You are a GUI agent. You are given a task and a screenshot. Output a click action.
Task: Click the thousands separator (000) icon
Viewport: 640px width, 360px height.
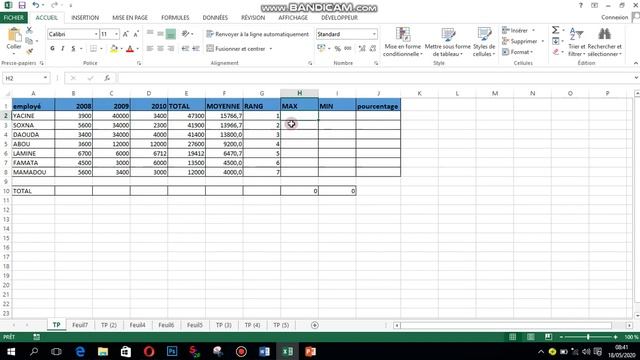tap(348, 49)
